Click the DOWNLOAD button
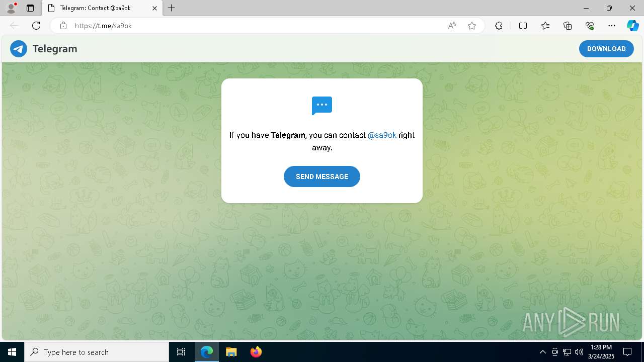Image resolution: width=644 pixels, height=362 pixels. [606, 49]
